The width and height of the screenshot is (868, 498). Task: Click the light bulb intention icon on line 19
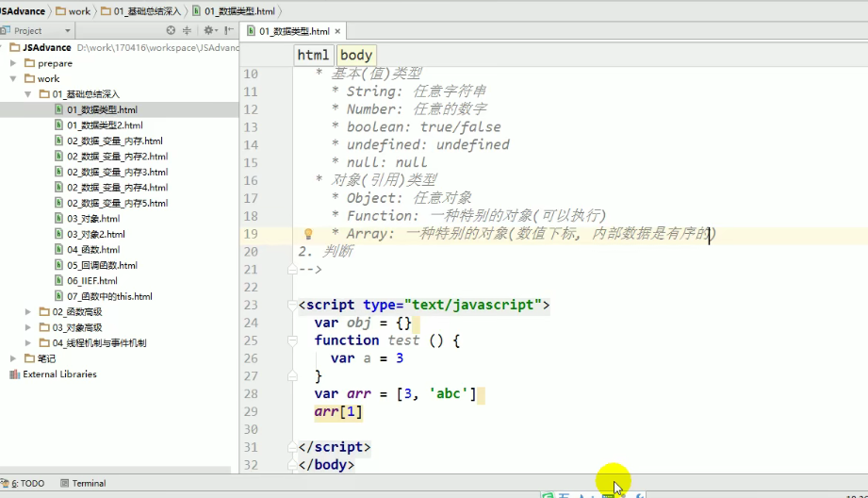pos(308,234)
